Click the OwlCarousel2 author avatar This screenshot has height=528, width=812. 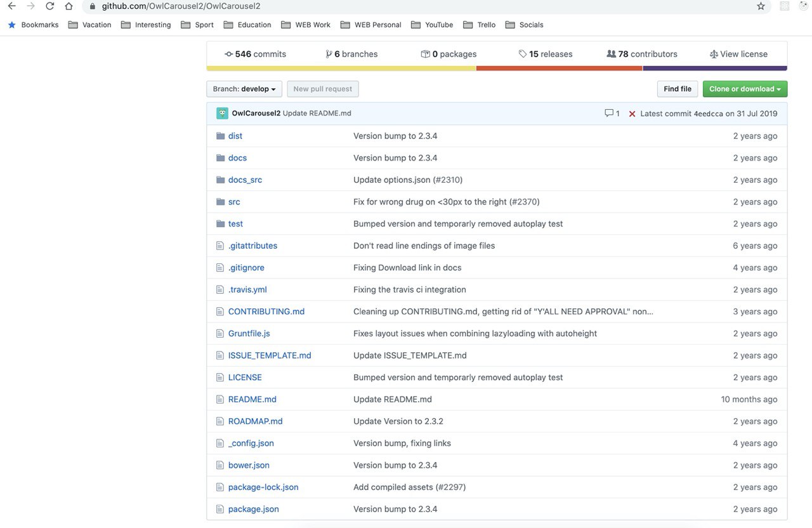pos(222,114)
